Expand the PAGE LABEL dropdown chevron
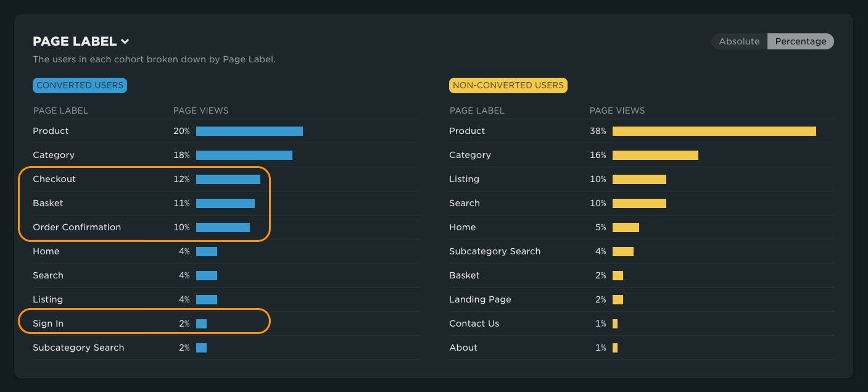This screenshot has height=392, width=868. tap(125, 41)
